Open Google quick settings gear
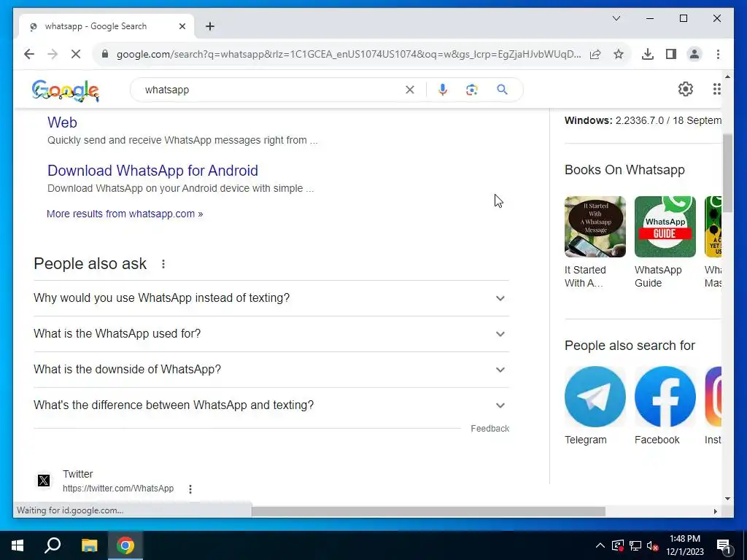The image size is (747, 560). tap(686, 89)
